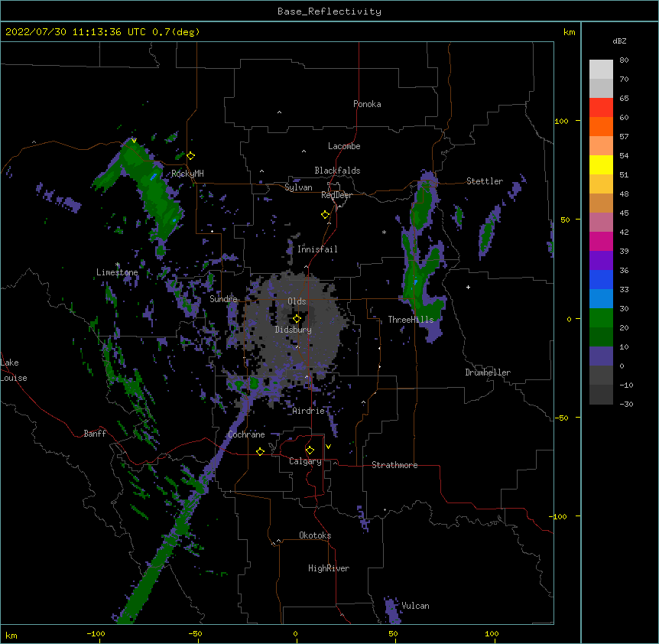Click the yellow V marker northwest of RockyMH

coord(134,141)
